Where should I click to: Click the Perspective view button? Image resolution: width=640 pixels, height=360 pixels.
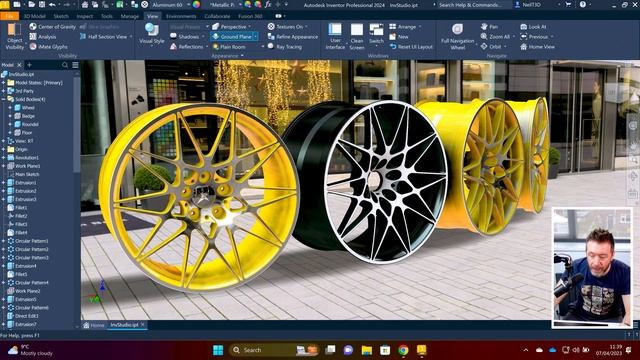pos(229,27)
